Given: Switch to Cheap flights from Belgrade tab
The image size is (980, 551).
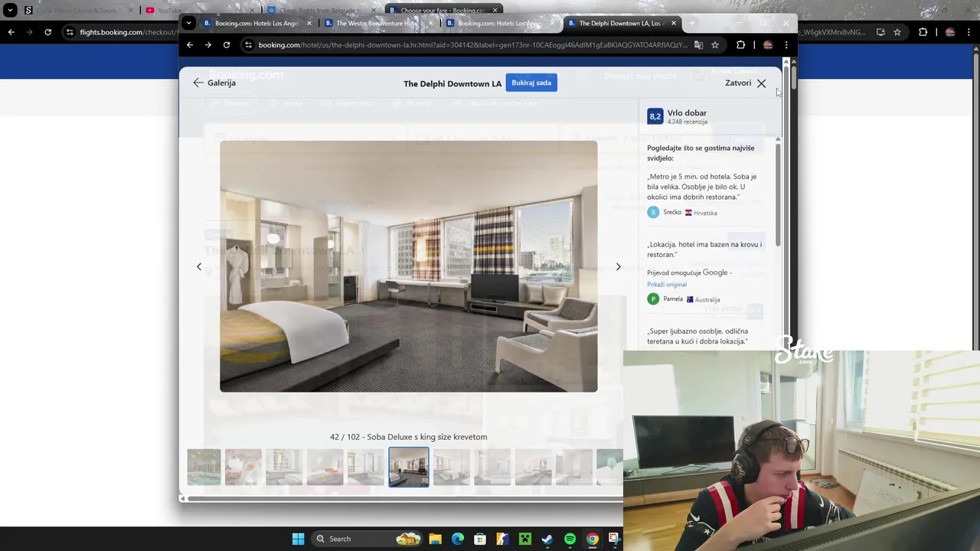Looking at the screenshot, I should pyautogui.click(x=322, y=10).
